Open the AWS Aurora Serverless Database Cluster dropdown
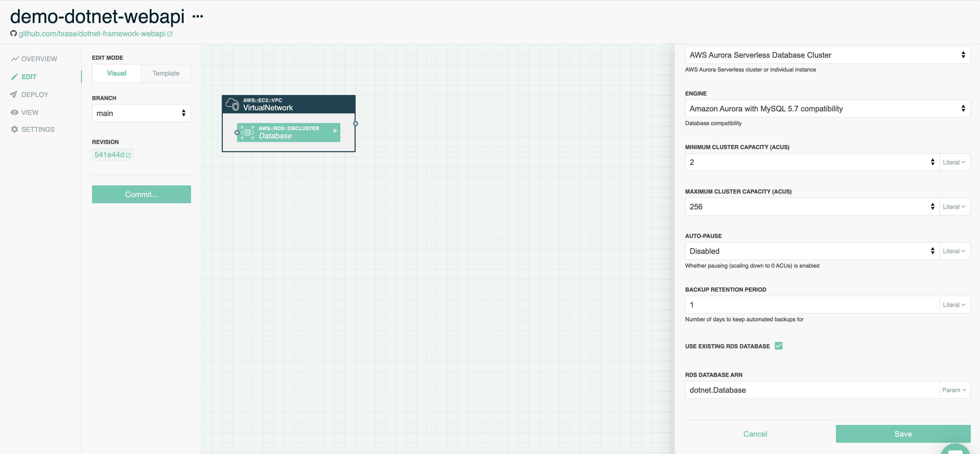This screenshot has height=454, width=980. tap(827, 55)
